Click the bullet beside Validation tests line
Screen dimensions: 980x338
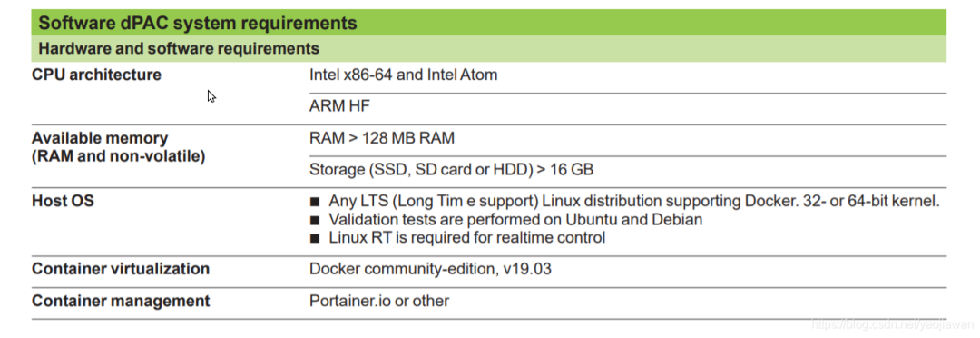(x=315, y=220)
